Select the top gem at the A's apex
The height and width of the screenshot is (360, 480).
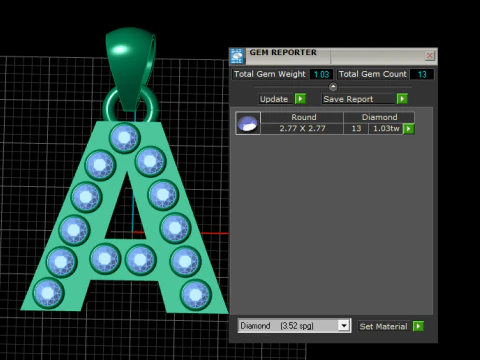coord(124,138)
